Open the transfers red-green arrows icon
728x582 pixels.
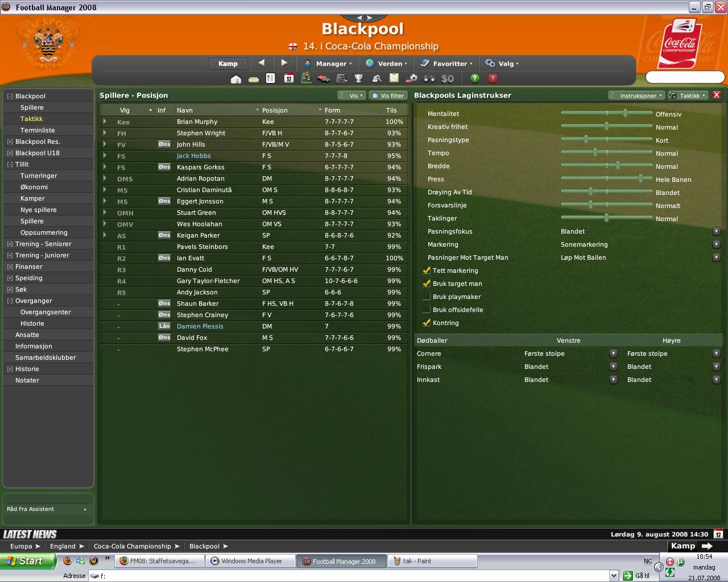tap(324, 78)
